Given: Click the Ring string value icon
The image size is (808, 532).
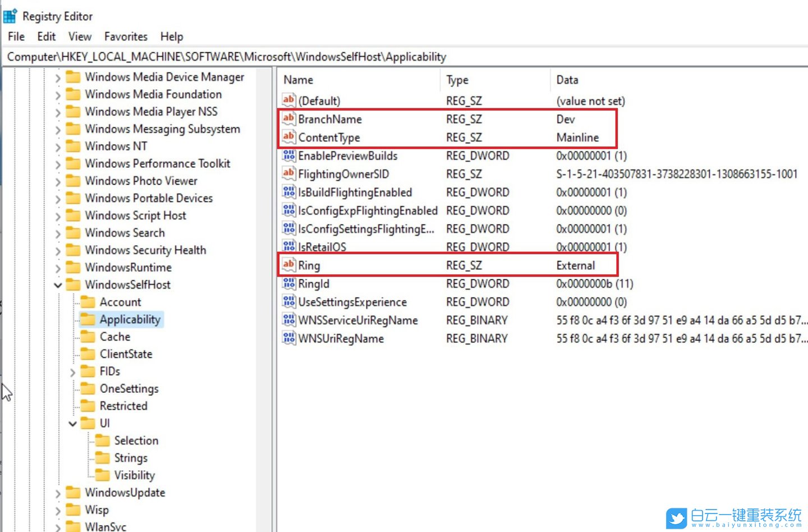Looking at the screenshot, I should pyautogui.click(x=288, y=265).
